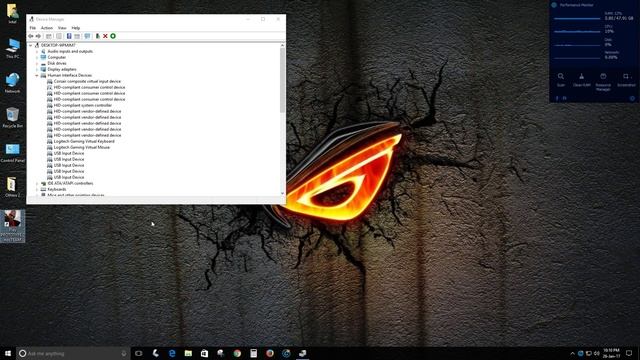Open the Help menu
Screen dimensions: 640x360
point(76,28)
